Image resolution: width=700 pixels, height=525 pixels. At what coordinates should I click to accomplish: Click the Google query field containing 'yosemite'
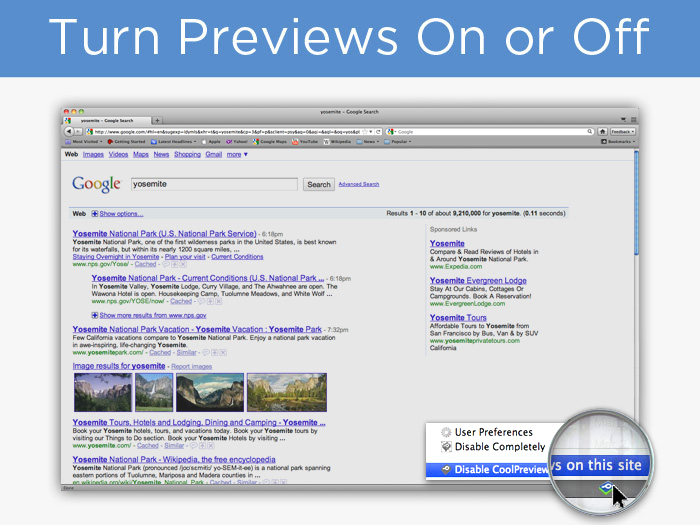pyautogui.click(x=214, y=184)
